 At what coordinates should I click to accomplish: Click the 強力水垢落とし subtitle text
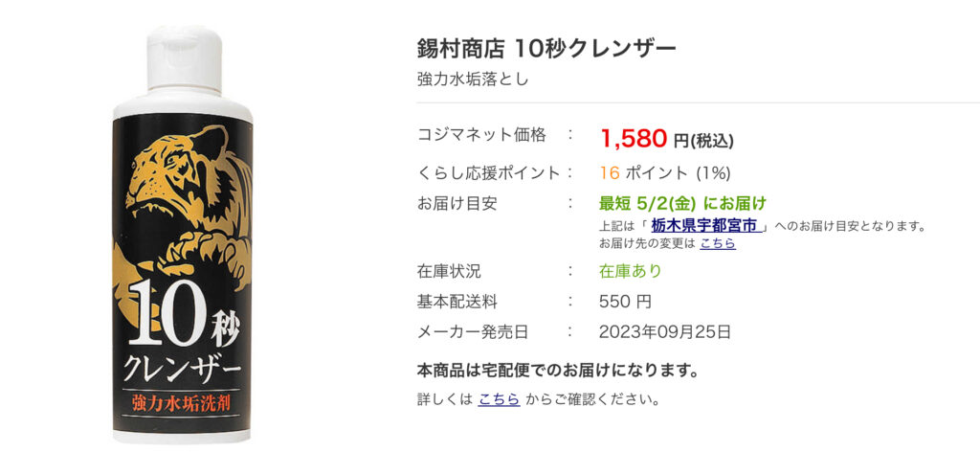tap(473, 80)
